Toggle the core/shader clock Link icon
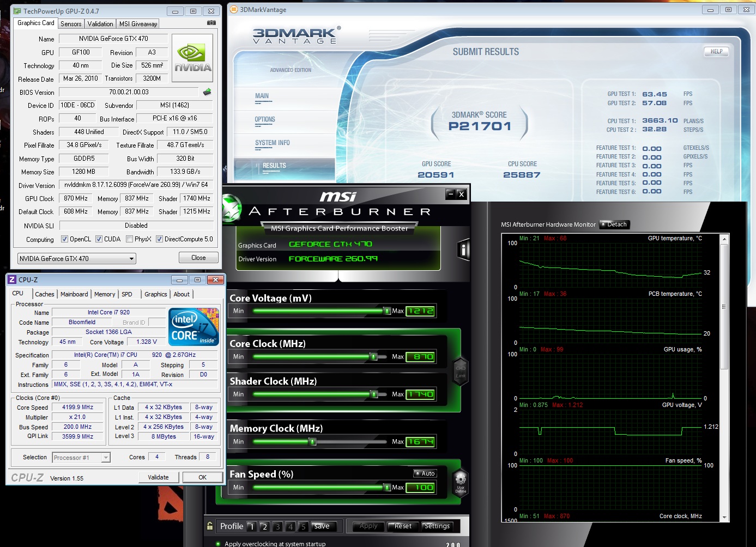The width and height of the screenshot is (756, 547). [x=461, y=372]
